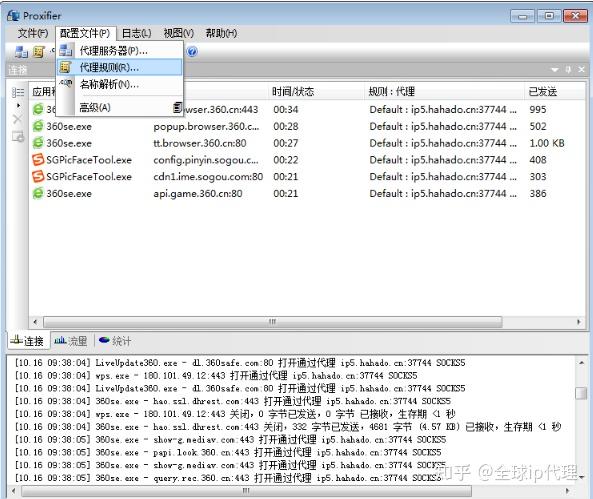The height and width of the screenshot is (499, 593).
Task: Click the log pane's up scroll arrow
Action: (581, 363)
